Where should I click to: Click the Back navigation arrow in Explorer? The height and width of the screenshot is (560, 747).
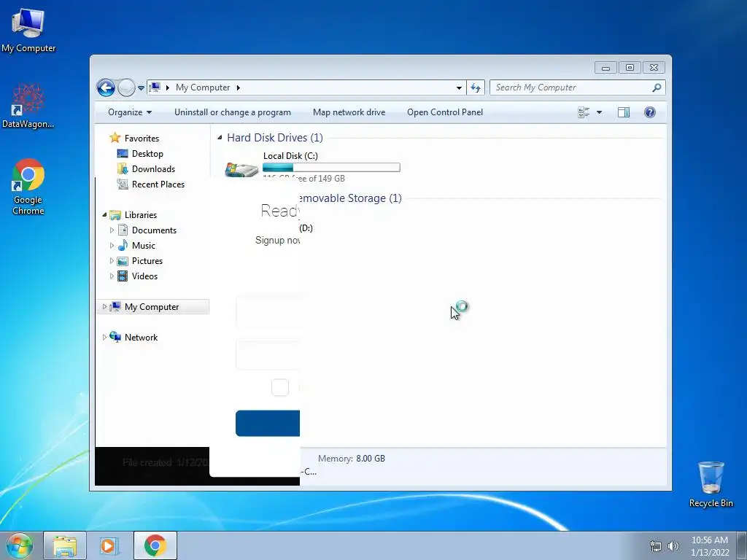coord(106,87)
